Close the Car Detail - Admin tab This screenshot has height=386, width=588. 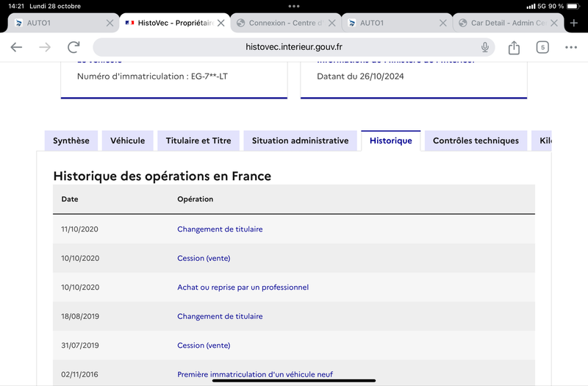coord(554,23)
